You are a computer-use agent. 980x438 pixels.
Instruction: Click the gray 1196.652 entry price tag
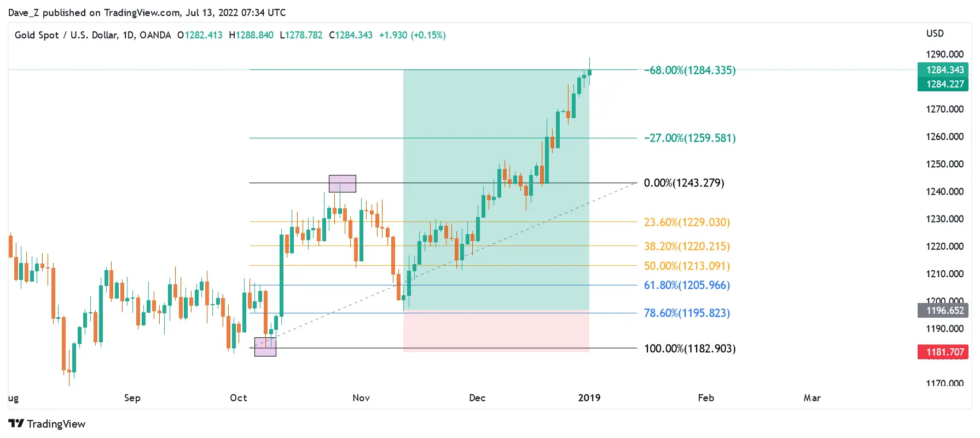point(943,311)
